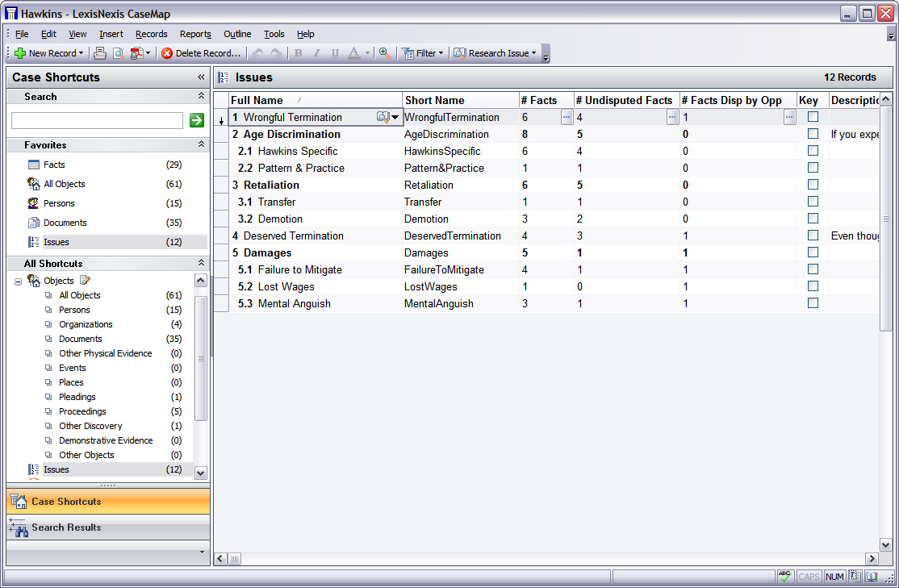899x588 pixels.
Task: Click the Case Shortcuts pane icon
Action: pos(19,502)
